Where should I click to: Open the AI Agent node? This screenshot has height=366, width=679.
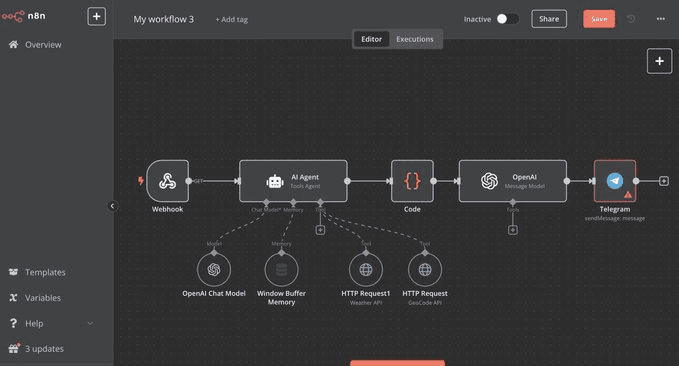293,181
